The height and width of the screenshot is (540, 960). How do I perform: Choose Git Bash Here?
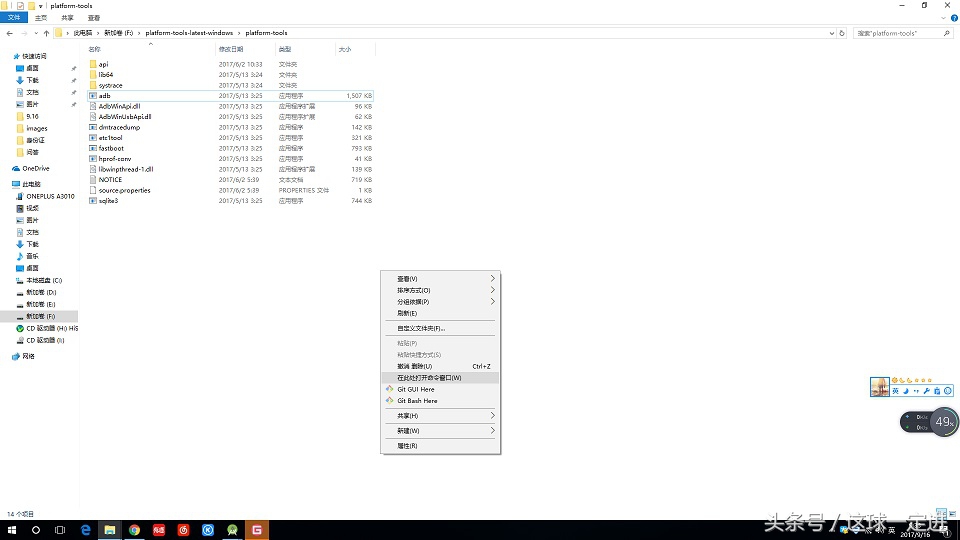coord(440,401)
